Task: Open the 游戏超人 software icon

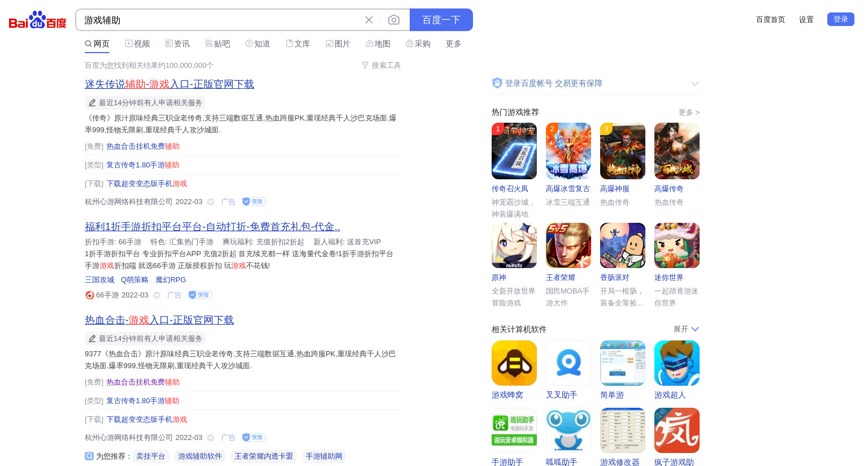Action: [x=677, y=363]
